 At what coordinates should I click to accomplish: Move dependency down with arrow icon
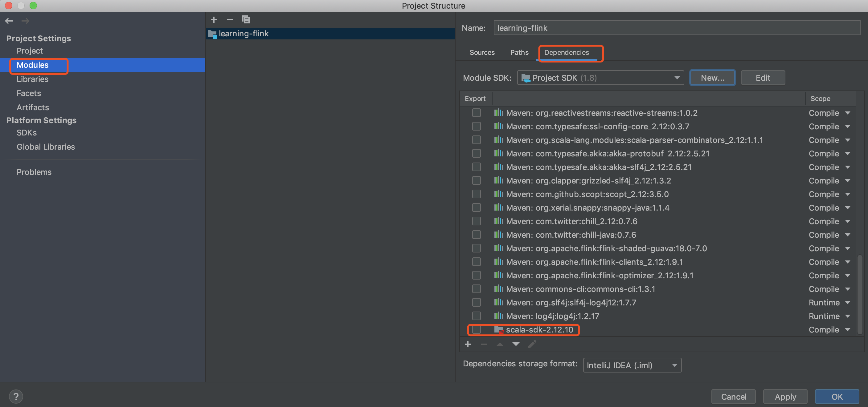(x=516, y=345)
